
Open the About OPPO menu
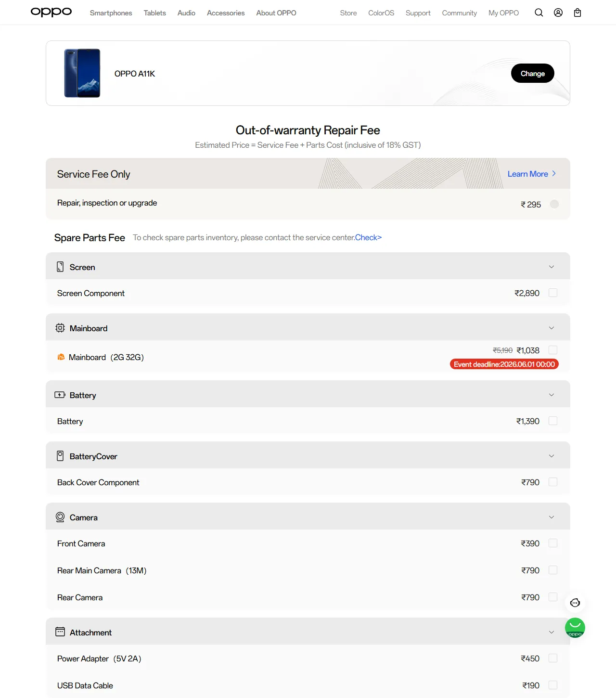pyautogui.click(x=276, y=13)
